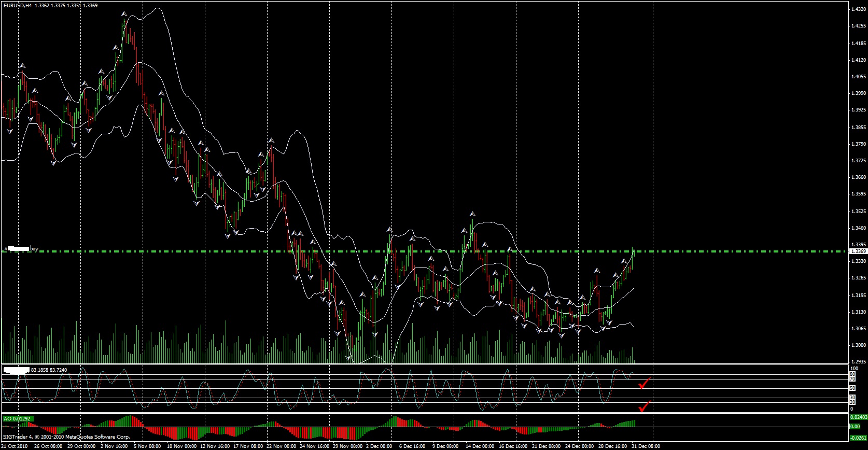868x450 pixels.
Task: Click price scale label 1.2935
Action: click(858, 362)
